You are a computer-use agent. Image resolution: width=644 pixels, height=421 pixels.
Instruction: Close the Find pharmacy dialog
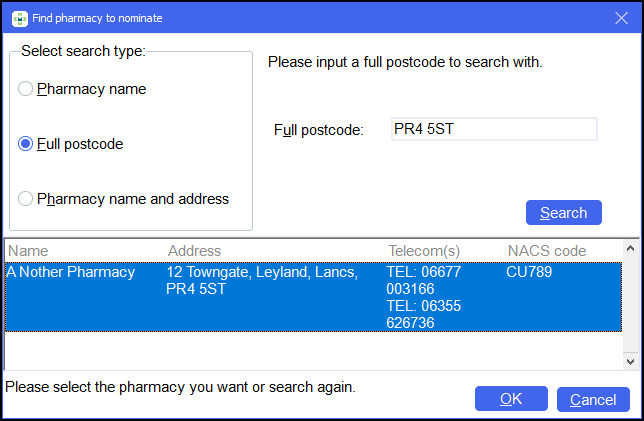(620, 18)
